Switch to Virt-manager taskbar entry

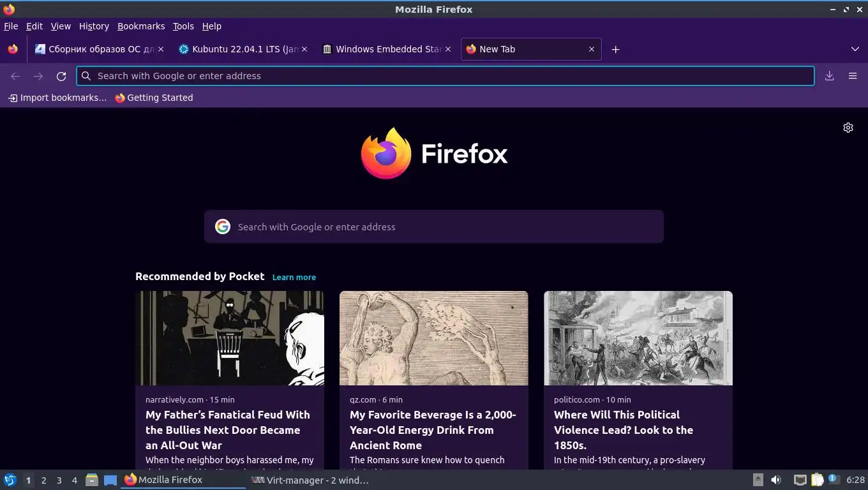(x=310, y=480)
